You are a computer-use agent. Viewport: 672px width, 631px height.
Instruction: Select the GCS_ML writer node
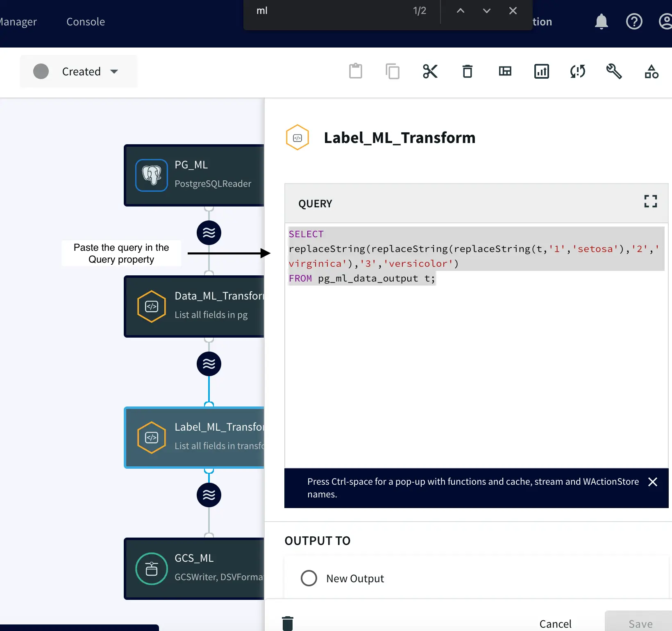pyautogui.click(x=194, y=569)
